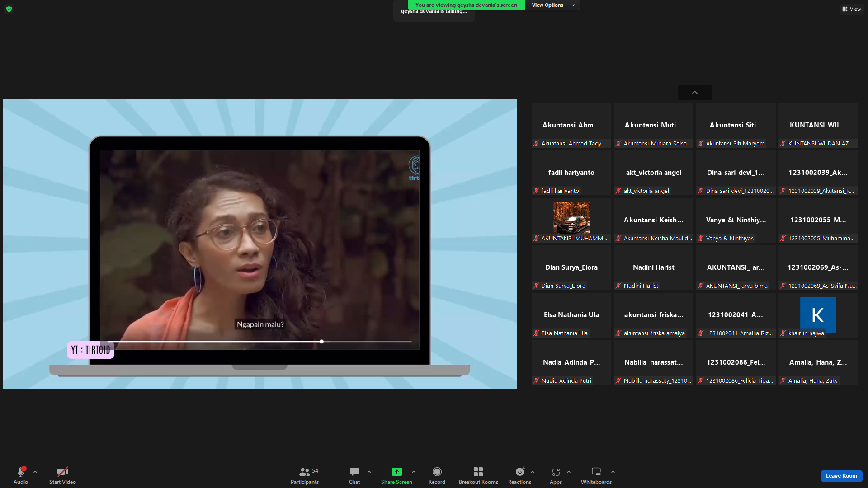Change layout with the View button
The image size is (868, 488).
point(852,9)
